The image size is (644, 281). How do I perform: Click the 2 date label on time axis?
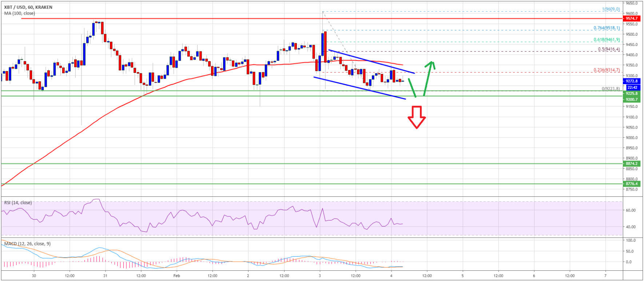click(248, 276)
